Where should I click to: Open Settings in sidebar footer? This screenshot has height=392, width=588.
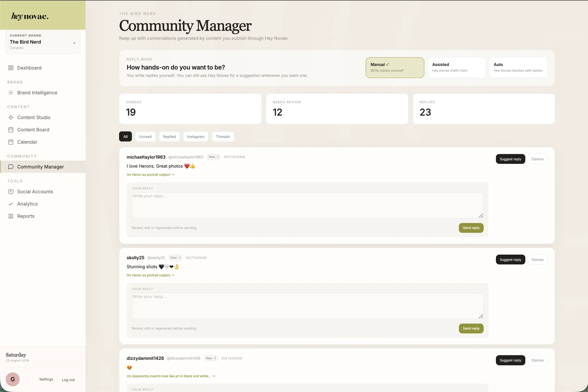pyautogui.click(x=46, y=379)
